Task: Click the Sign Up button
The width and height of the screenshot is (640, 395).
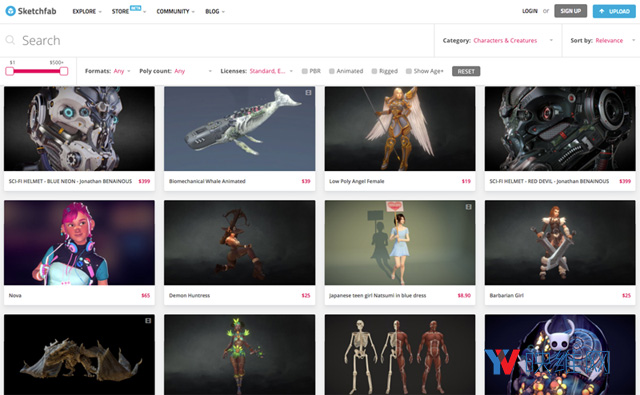Action: (571, 11)
